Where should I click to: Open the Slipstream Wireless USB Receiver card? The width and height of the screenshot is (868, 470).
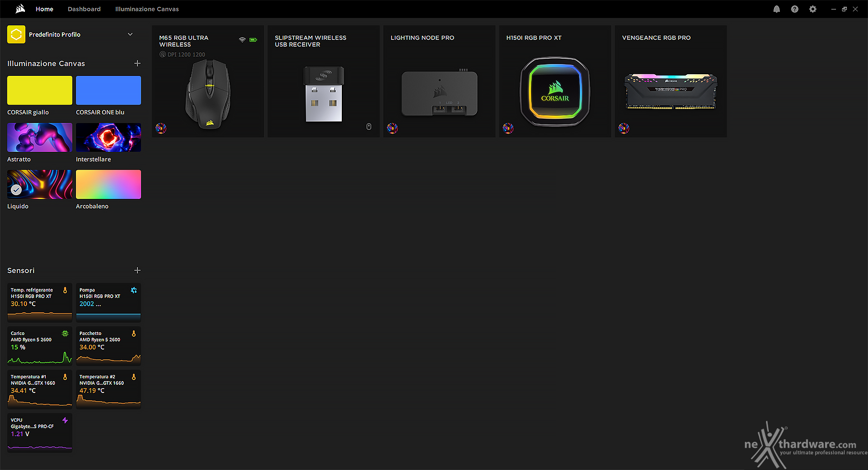(x=323, y=81)
